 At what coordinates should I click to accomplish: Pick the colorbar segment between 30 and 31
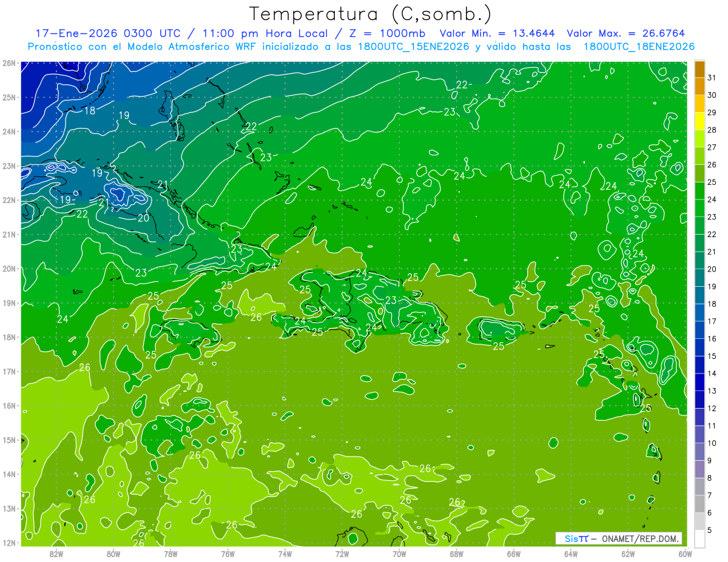pos(699,86)
